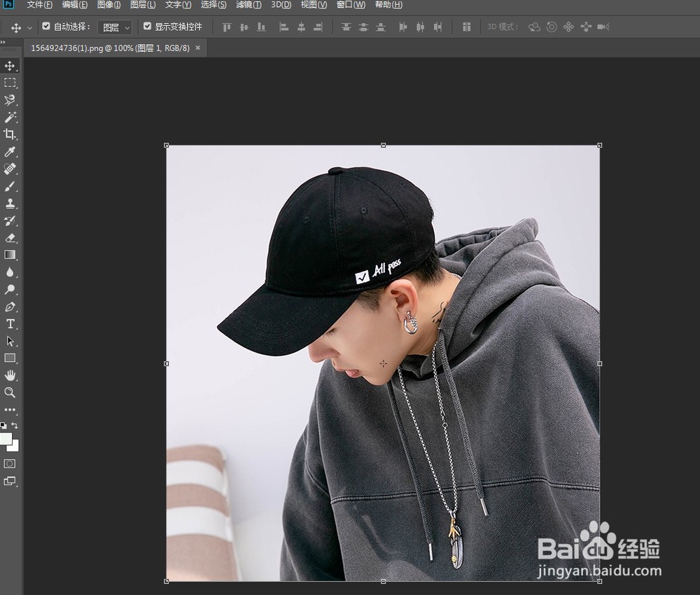Toggle the 显示变换控件 checkbox
Image resolution: width=700 pixels, height=595 pixels.
147,27
